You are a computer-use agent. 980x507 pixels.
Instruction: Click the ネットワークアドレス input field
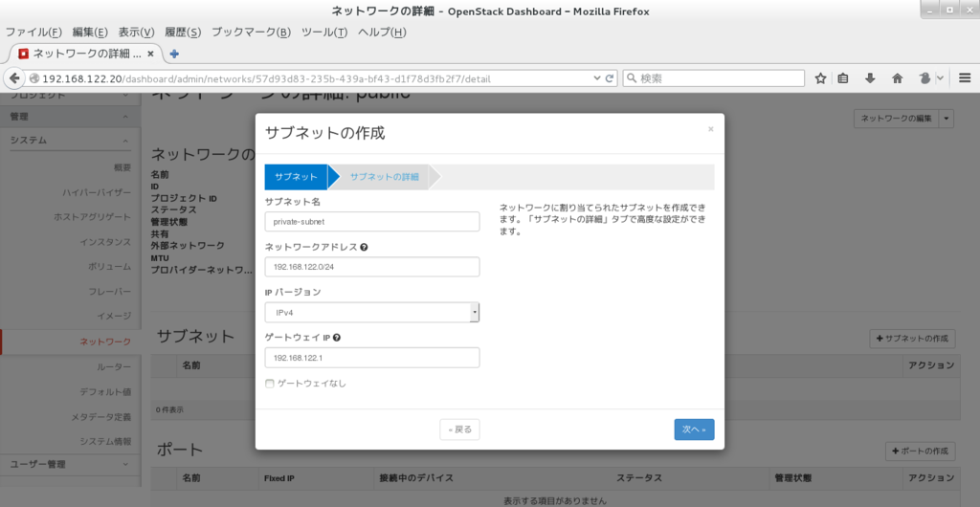[x=372, y=267]
